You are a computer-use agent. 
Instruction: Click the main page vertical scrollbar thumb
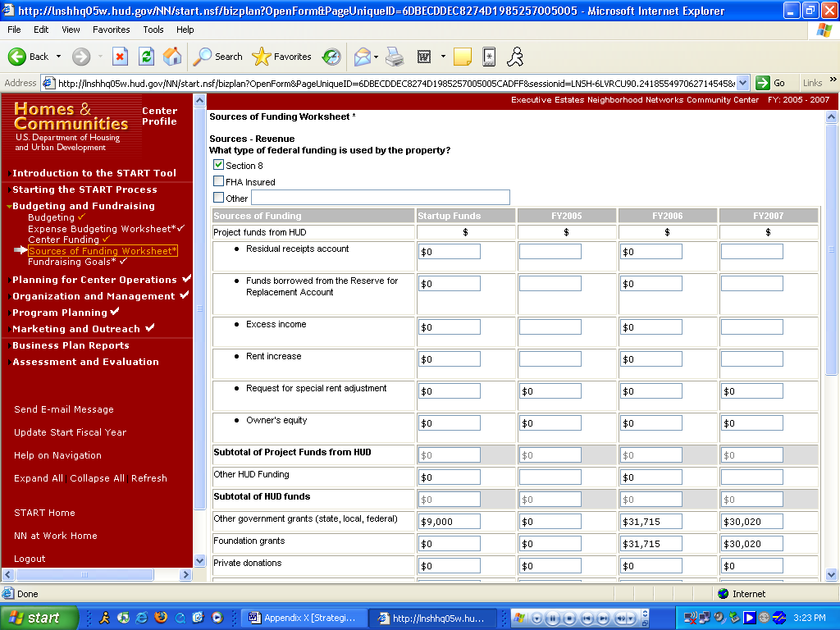click(x=831, y=246)
